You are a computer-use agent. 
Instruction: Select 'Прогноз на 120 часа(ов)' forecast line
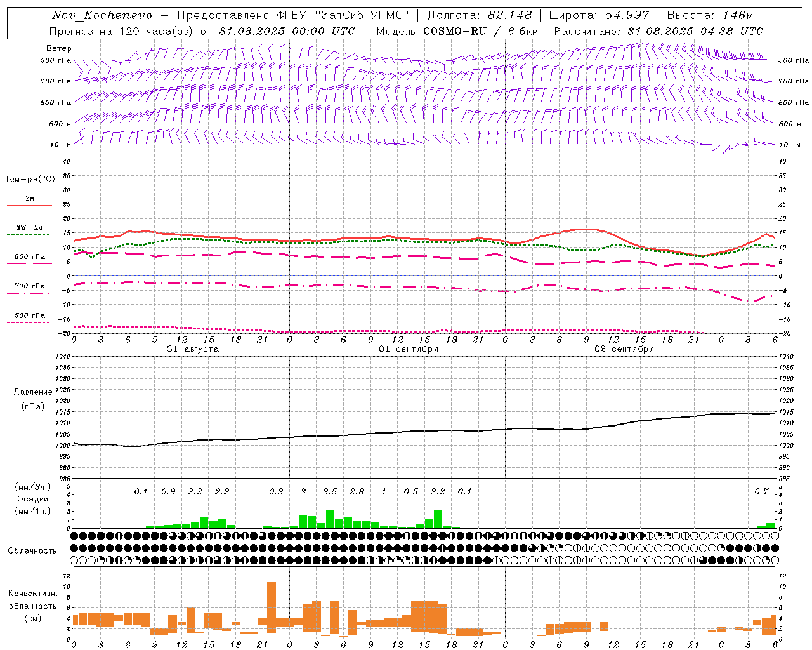(x=121, y=31)
